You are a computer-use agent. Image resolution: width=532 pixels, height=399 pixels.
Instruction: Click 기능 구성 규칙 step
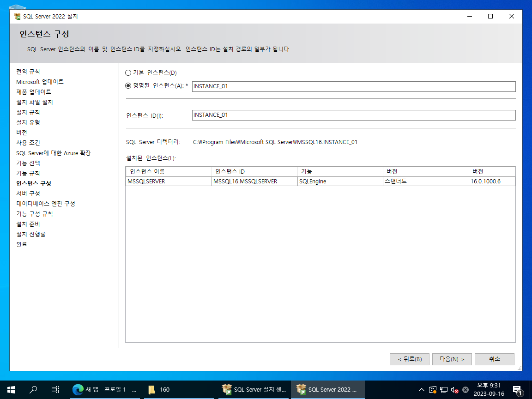34,214
